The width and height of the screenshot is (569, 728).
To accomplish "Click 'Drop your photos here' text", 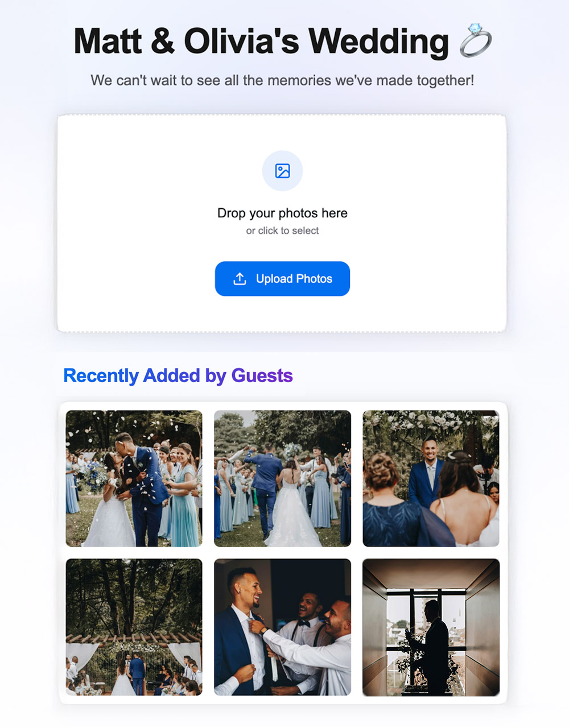I will (x=282, y=213).
